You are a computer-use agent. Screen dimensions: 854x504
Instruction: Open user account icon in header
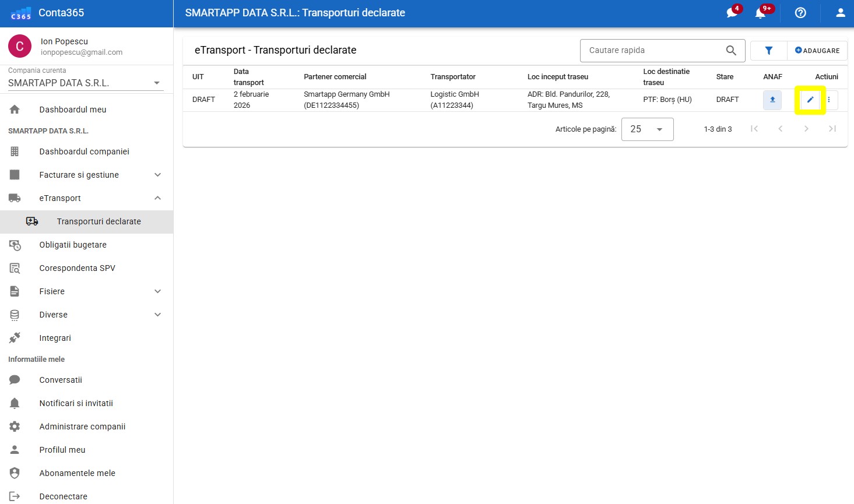tap(840, 13)
